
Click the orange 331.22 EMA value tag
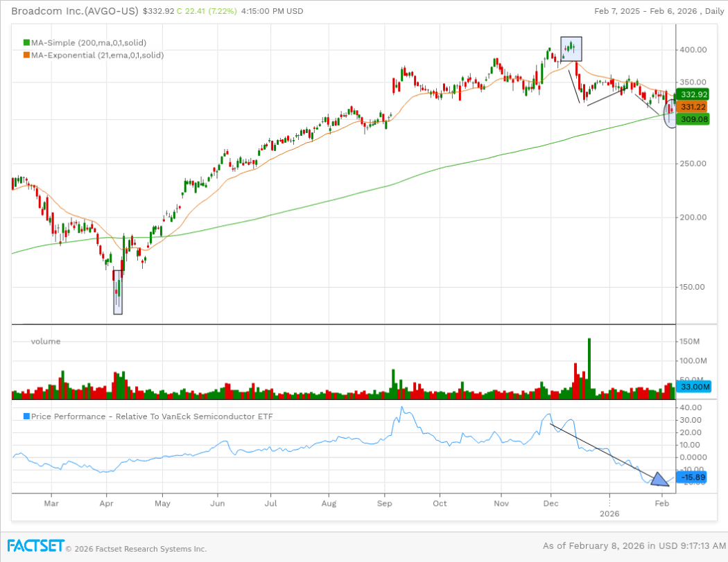pyautogui.click(x=692, y=107)
